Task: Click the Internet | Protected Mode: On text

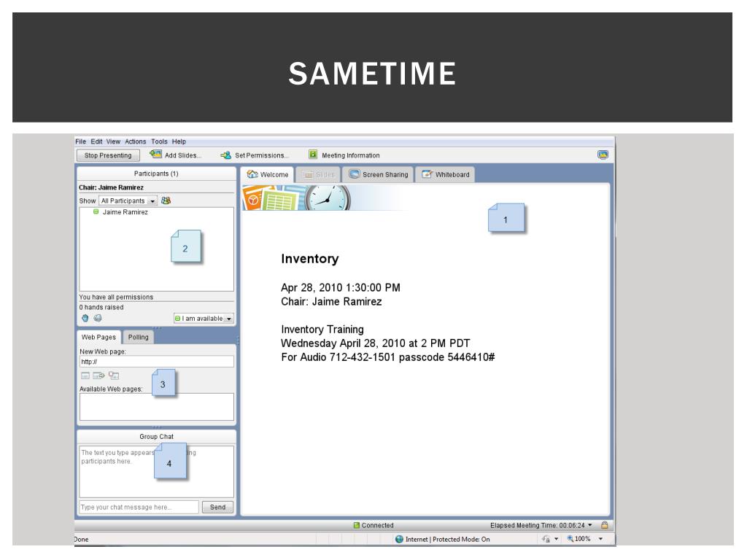Action: point(447,539)
